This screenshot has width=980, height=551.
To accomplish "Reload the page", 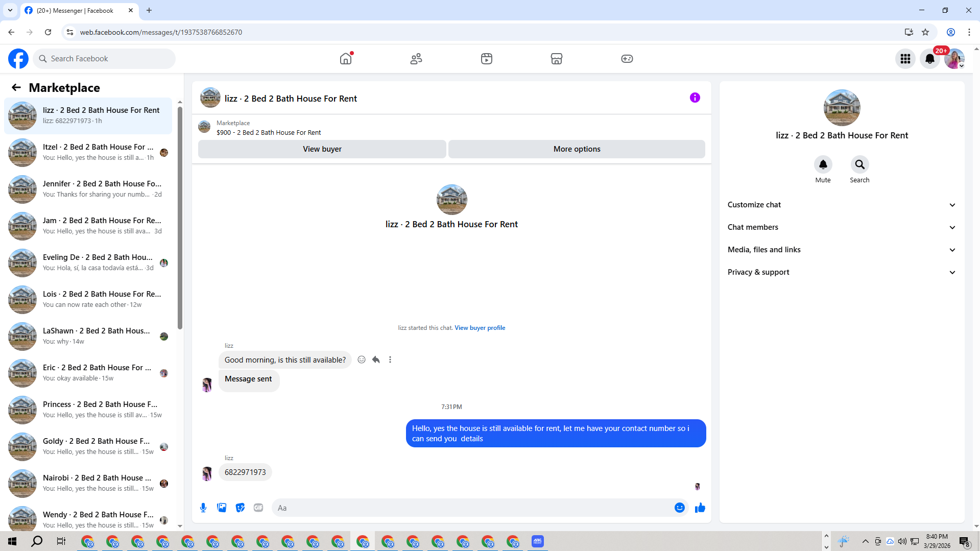I will click(48, 32).
